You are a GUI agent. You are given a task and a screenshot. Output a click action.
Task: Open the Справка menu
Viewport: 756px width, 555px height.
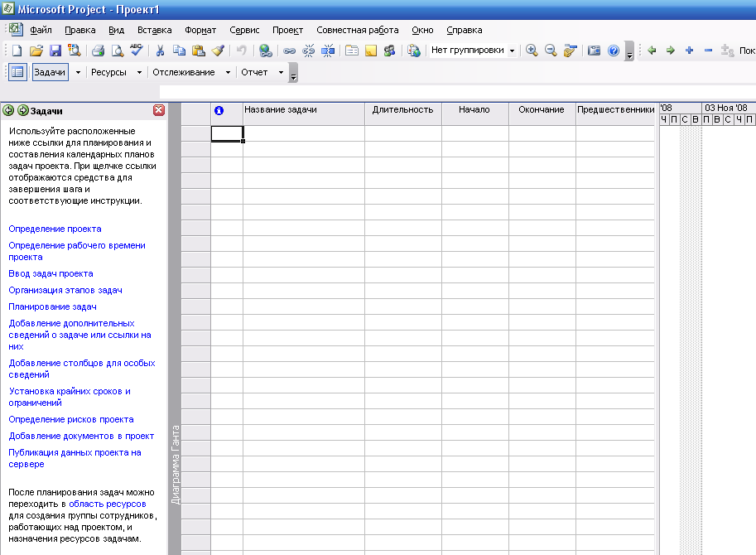[x=465, y=30]
